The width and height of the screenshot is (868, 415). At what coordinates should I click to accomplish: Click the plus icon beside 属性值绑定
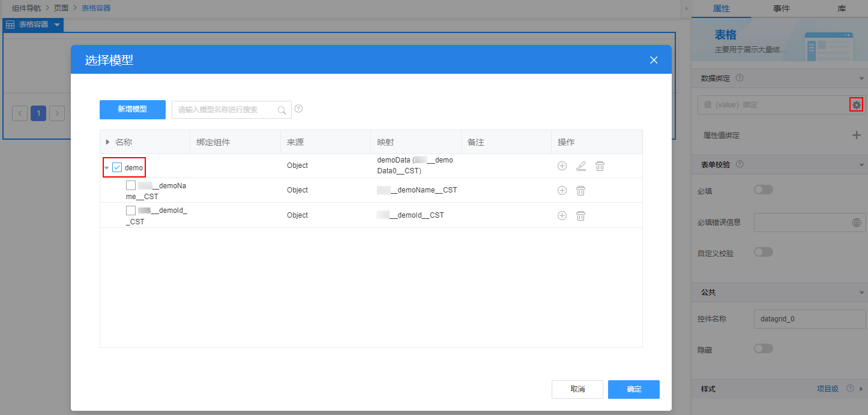[857, 135]
